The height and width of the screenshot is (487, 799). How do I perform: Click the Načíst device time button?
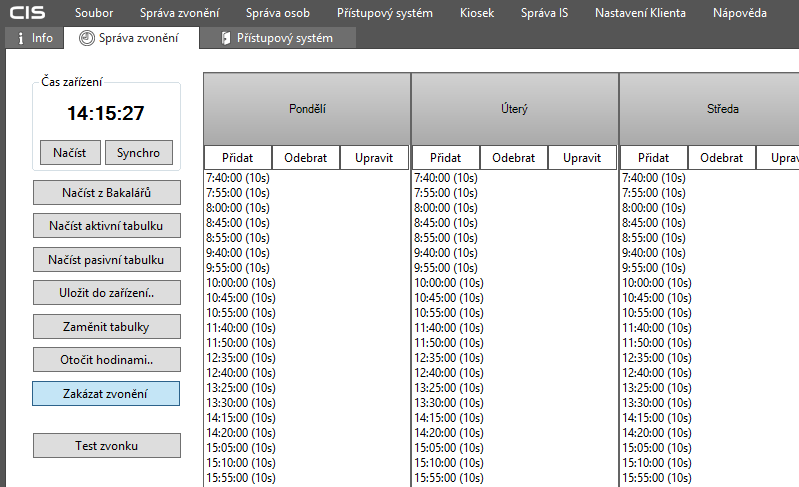coord(70,152)
